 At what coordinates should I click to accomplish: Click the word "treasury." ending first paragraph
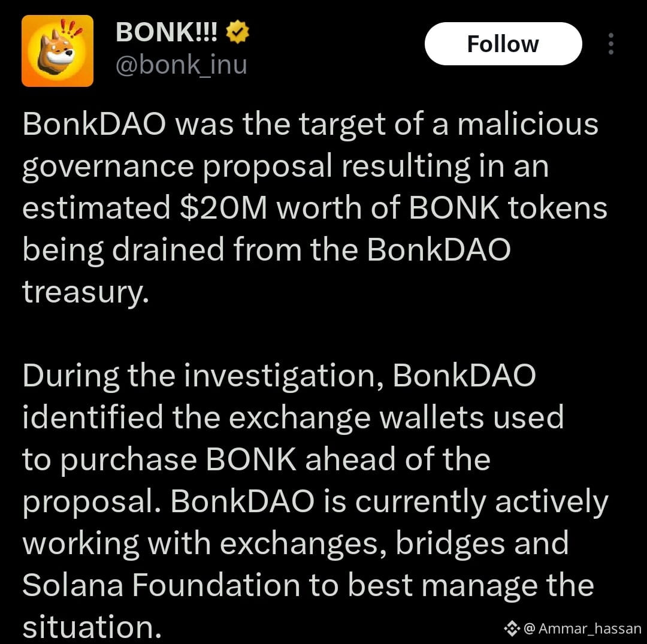(x=86, y=293)
